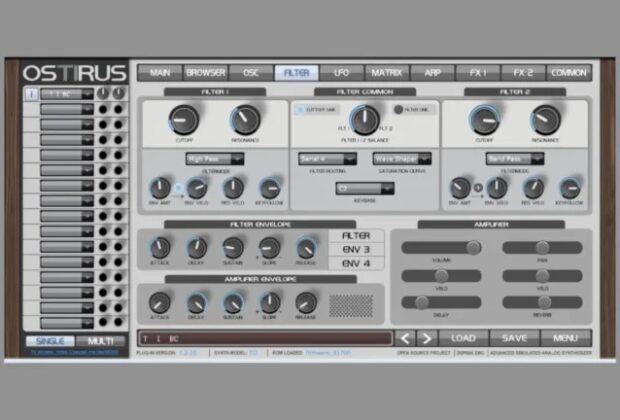Switch to the FX 1 tab
Viewport: 620px width, 420px height.
[x=478, y=73]
